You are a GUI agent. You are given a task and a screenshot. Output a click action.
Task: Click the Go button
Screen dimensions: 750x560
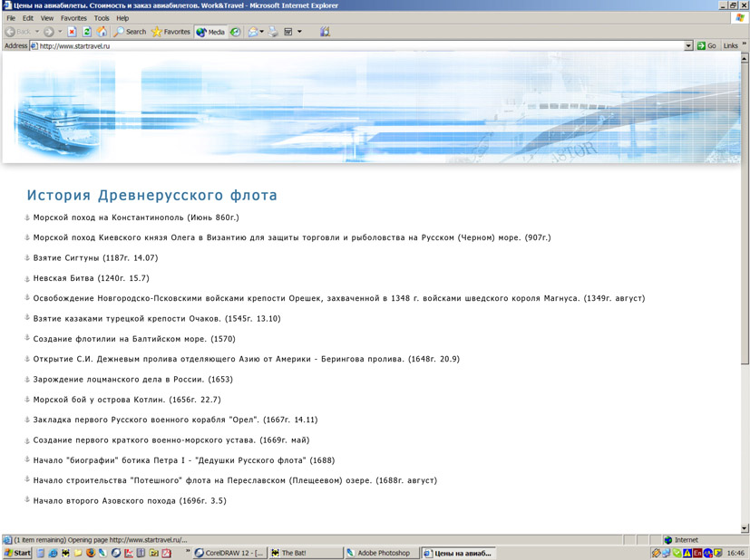pos(706,46)
